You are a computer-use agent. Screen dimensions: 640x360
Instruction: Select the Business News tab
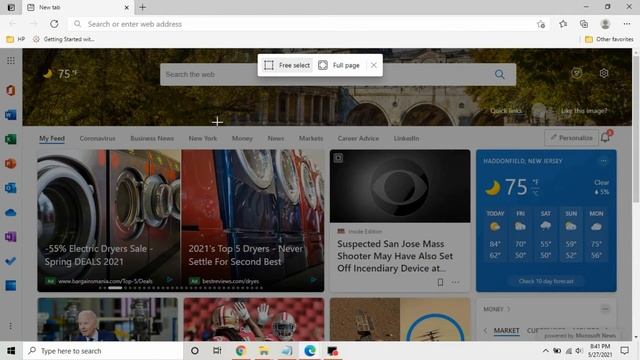[x=152, y=138]
